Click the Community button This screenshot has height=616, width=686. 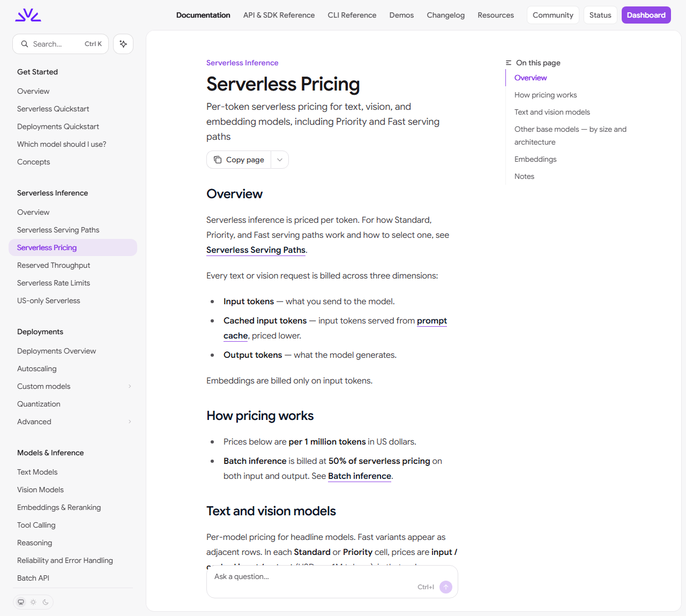click(553, 15)
